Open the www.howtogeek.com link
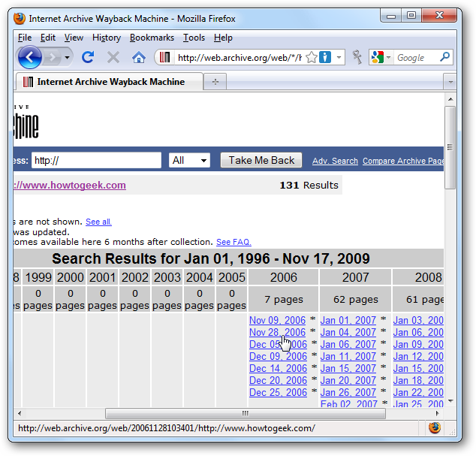Image resolution: width=476 pixels, height=456 pixels. point(70,185)
